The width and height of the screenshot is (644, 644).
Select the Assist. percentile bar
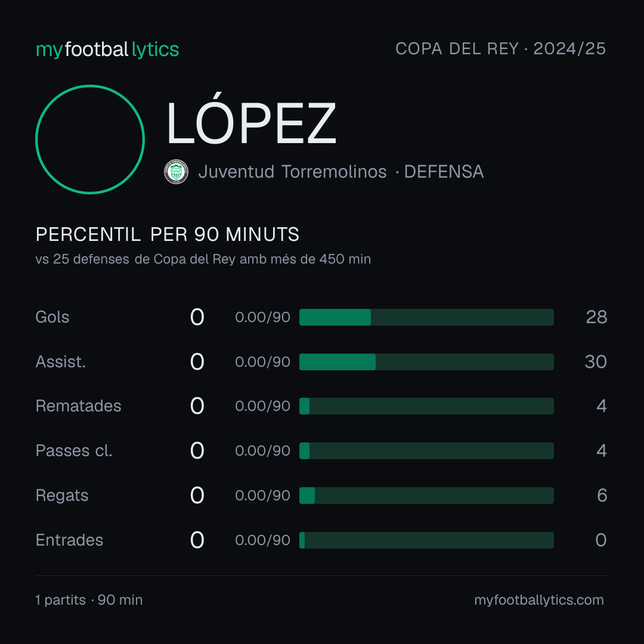point(426,362)
